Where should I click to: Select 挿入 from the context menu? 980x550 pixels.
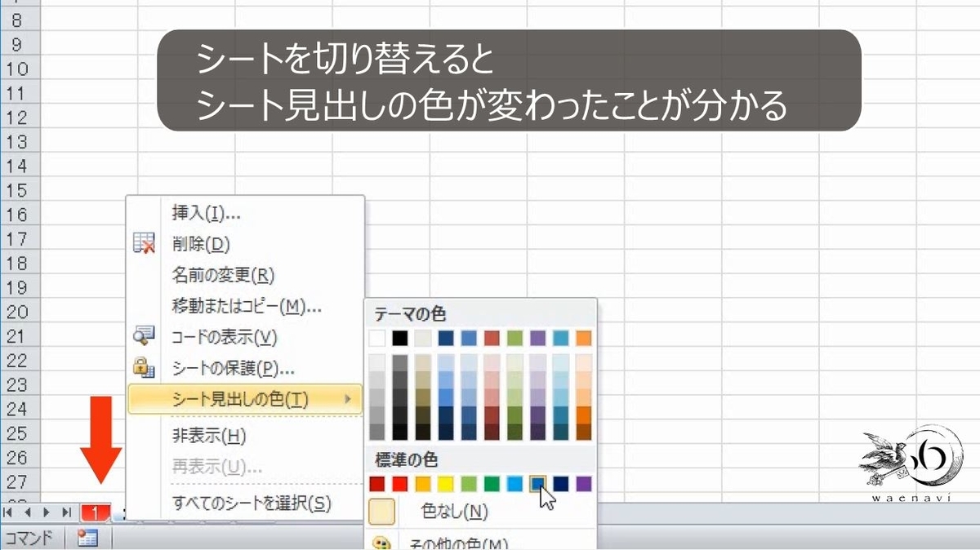[207, 211]
